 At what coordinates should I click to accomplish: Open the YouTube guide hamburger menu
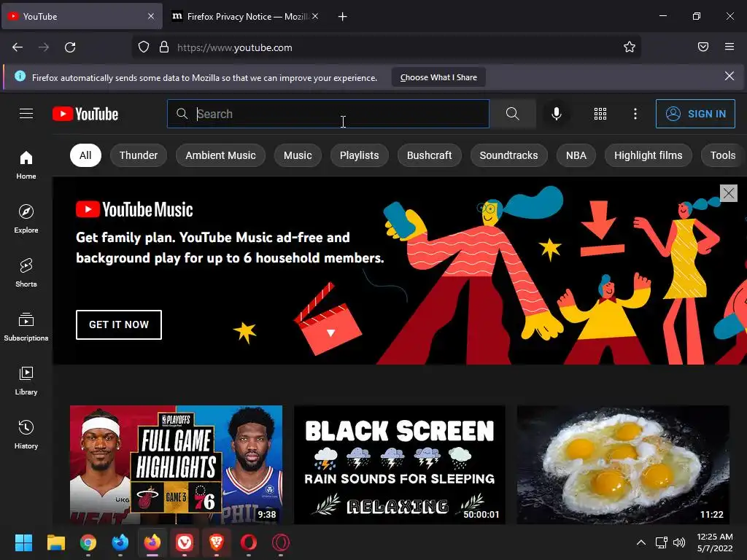click(26, 114)
